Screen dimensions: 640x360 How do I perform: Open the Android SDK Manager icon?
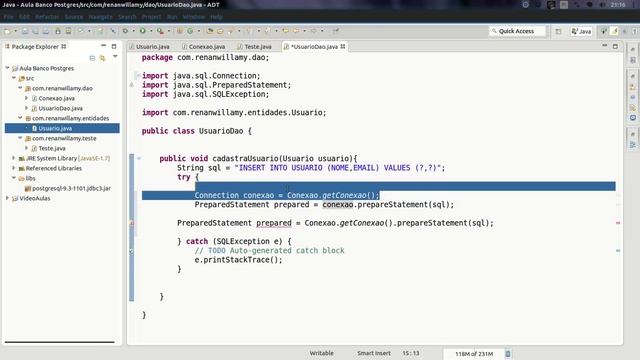[58, 31]
